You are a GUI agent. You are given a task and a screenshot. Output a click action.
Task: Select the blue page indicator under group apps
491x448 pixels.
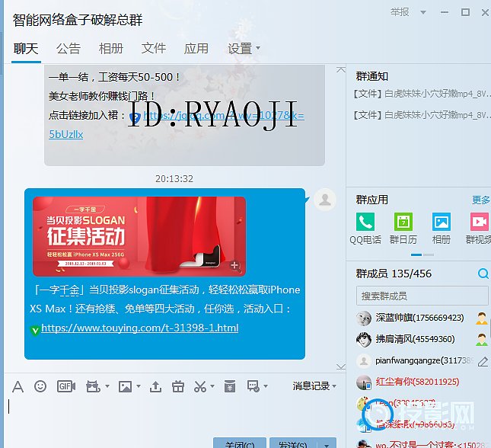tap(416, 255)
